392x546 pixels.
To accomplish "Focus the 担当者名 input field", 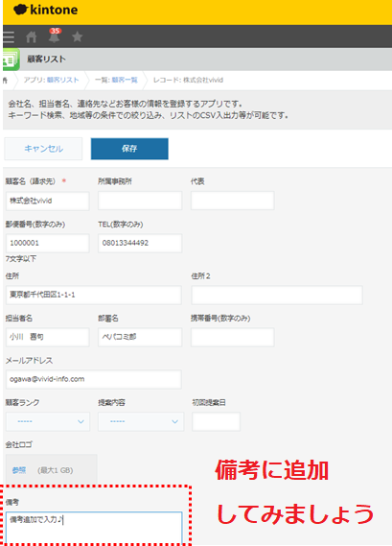I will (47, 337).
